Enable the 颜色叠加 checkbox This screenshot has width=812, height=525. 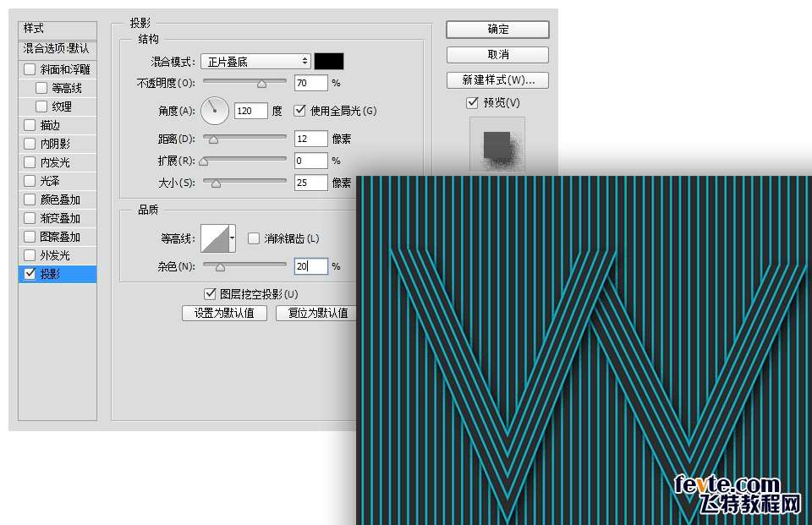click(x=30, y=200)
